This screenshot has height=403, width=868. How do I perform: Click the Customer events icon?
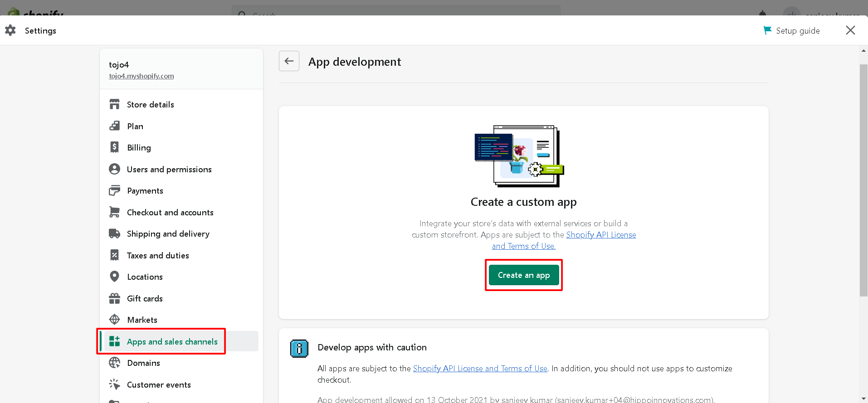point(115,384)
